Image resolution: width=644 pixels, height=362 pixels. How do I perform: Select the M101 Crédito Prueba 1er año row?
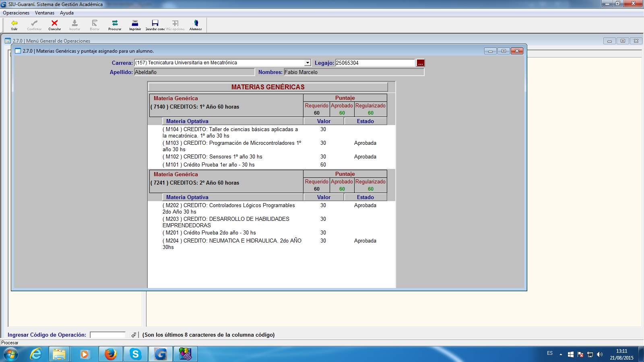tap(271, 165)
